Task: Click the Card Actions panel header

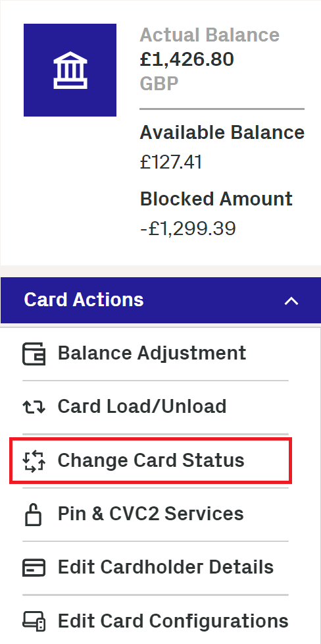Action: [160, 300]
